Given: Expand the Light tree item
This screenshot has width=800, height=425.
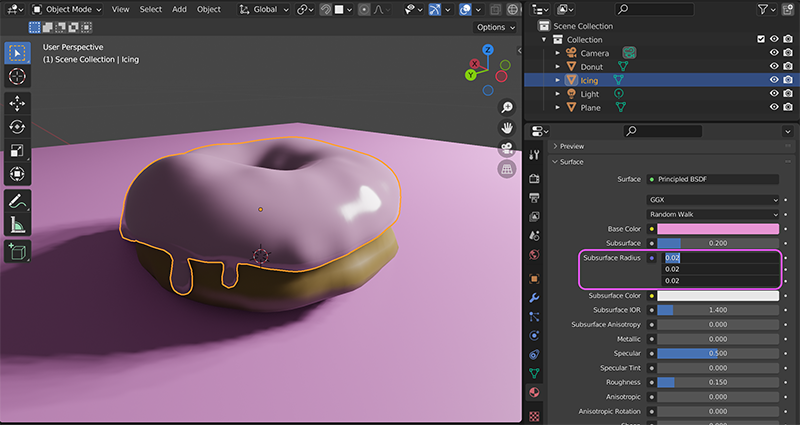Looking at the screenshot, I should tap(557, 94).
